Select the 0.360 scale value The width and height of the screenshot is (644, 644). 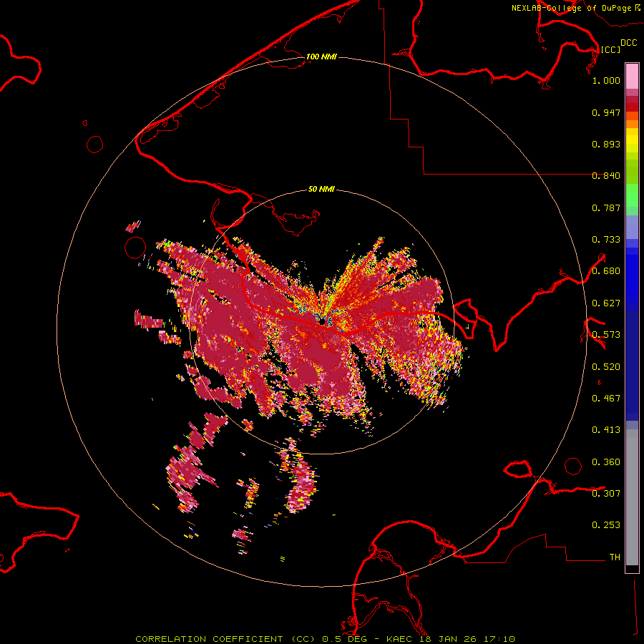coord(606,462)
